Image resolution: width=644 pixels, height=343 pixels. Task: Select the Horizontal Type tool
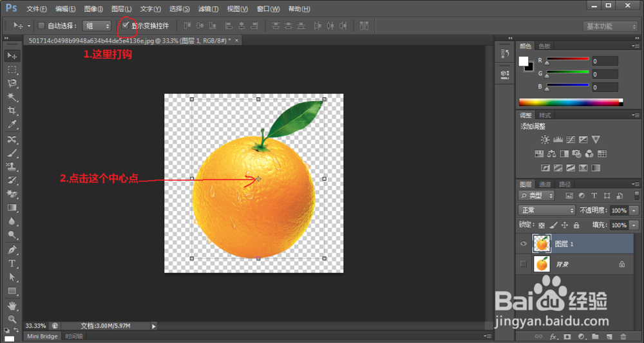[x=12, y=263]
